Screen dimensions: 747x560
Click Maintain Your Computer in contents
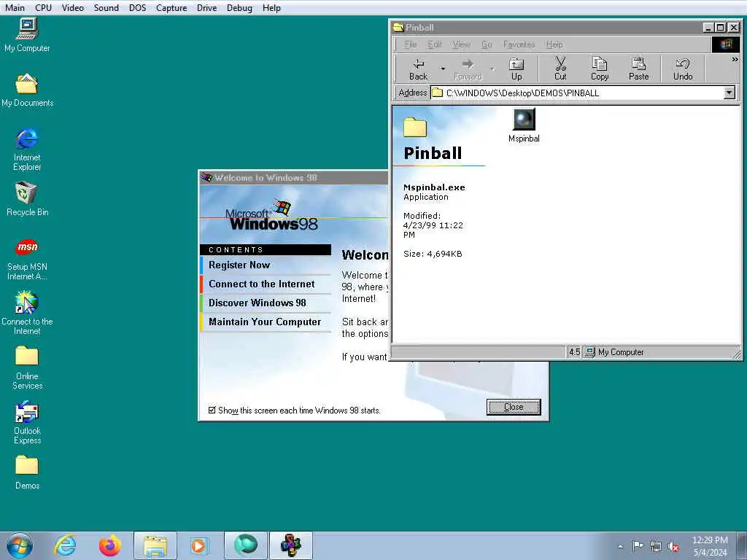266,322
